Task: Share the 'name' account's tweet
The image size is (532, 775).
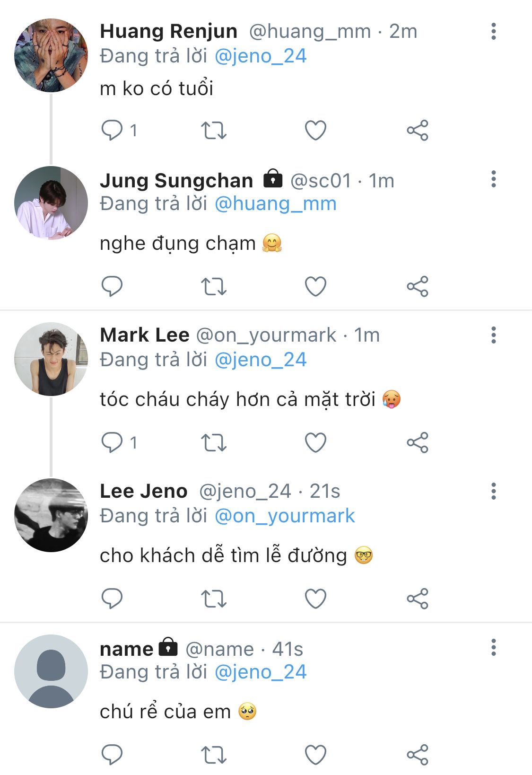Action: [x=418, y=755]
